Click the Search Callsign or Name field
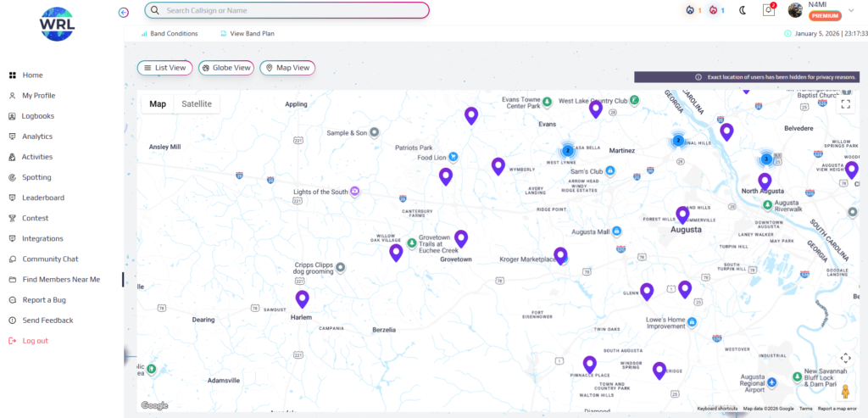The image size is (868, 418). click(288, 10)
